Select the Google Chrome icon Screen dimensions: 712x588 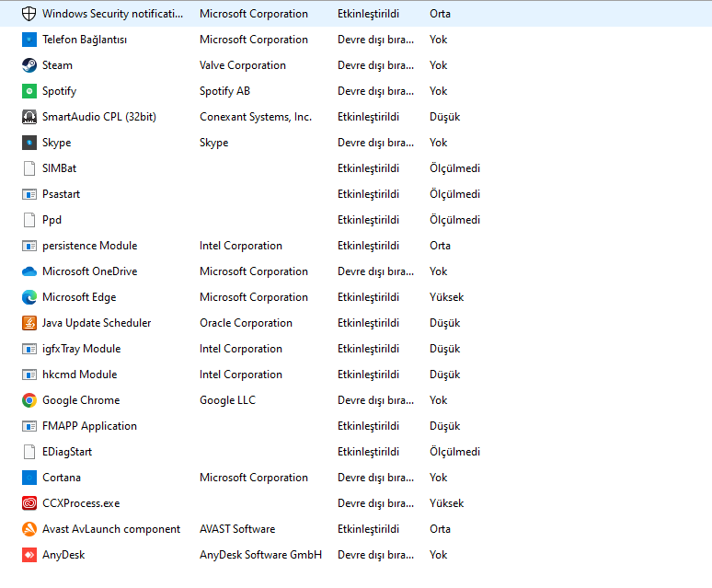click(29, 400)
